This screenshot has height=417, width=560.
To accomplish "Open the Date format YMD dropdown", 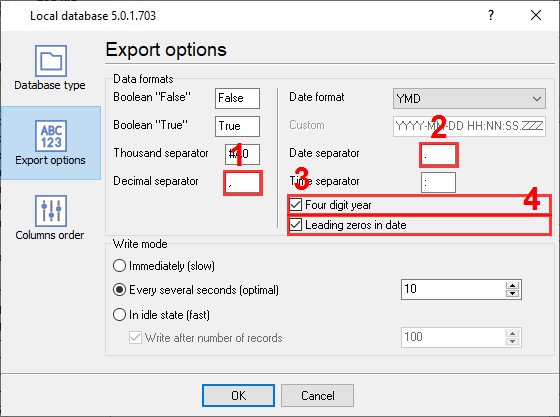I will 469,99.
